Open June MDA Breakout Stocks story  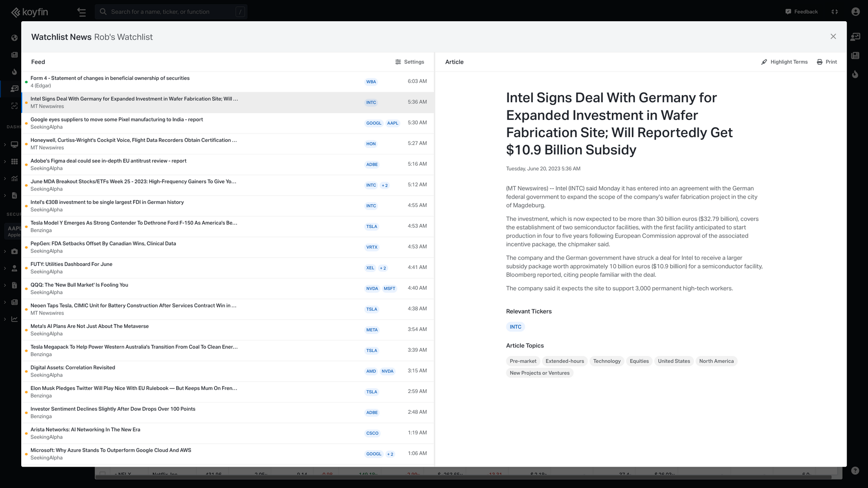tap(228, 185)
